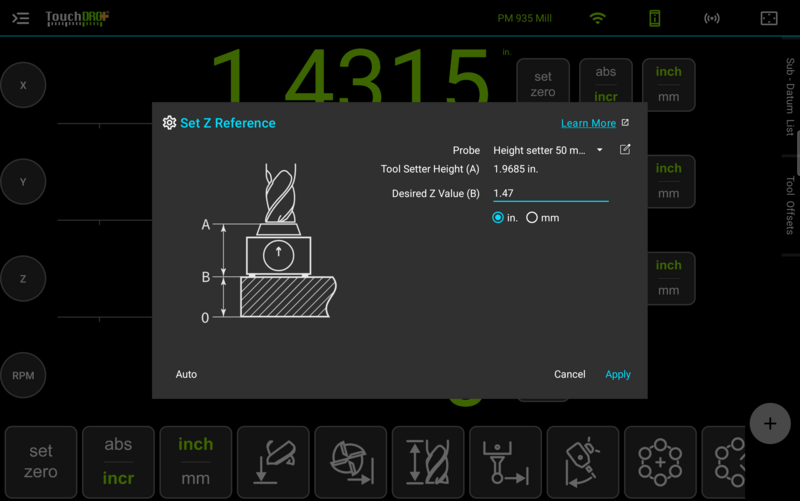Select the mm unit radio button
800x501 pixels.
(x=532, y=218)
